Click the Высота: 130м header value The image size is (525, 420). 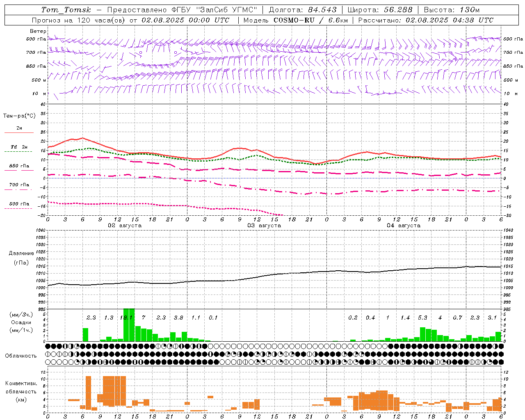(452, 10)
